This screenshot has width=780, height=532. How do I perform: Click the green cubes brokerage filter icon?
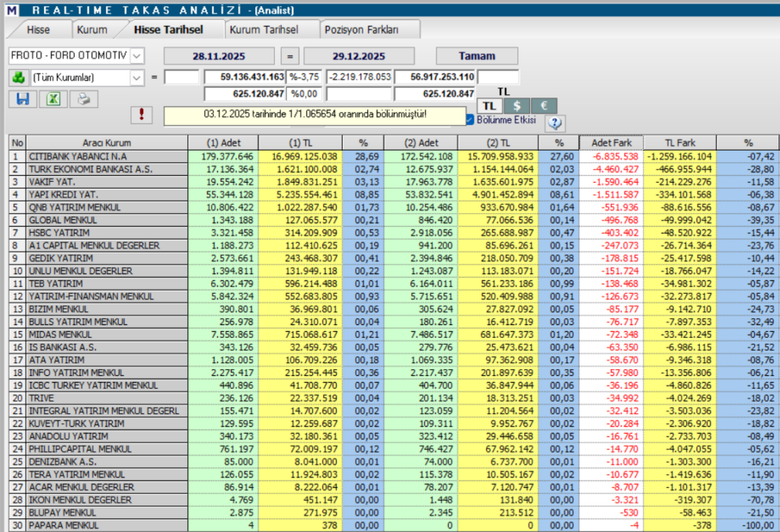point(19,78)
